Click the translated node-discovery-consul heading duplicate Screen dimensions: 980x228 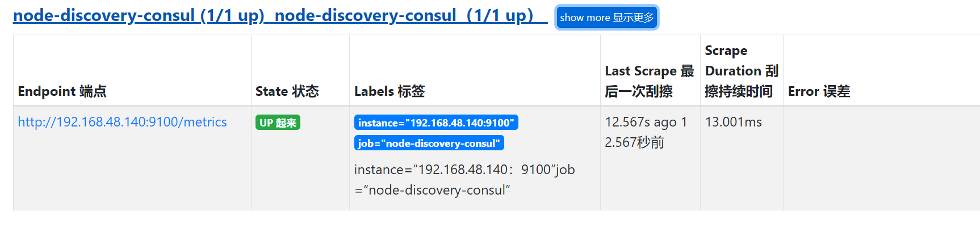pyautogui.click(x=404, y=15)
